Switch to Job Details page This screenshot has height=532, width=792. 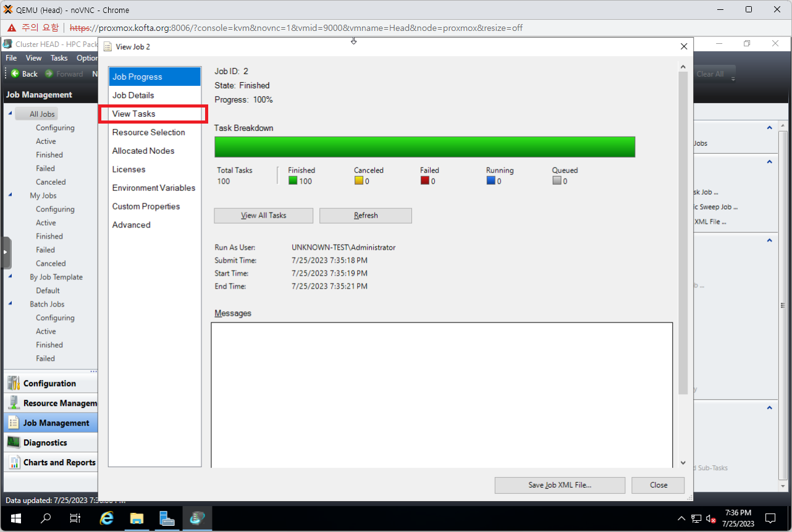point(133,95)
